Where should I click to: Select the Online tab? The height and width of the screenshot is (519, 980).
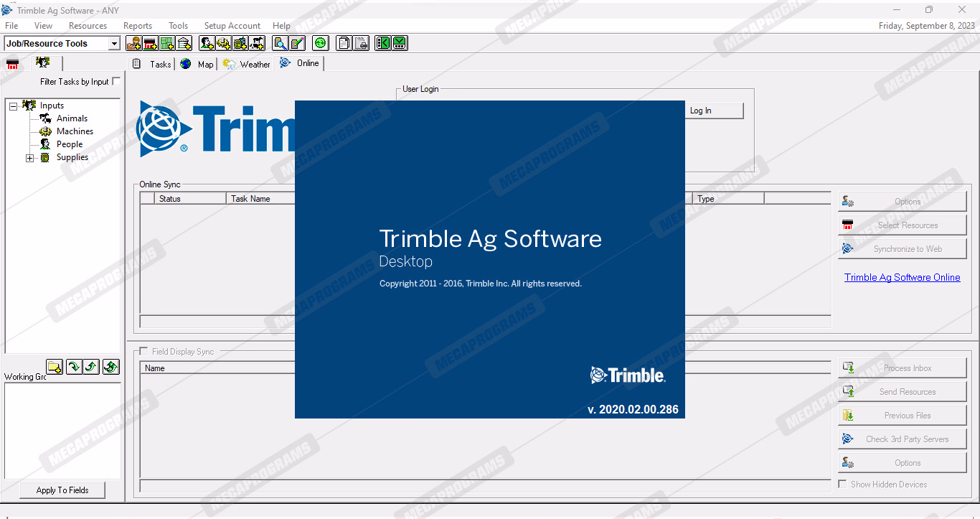pyautogui.click(x=300, y=63)
